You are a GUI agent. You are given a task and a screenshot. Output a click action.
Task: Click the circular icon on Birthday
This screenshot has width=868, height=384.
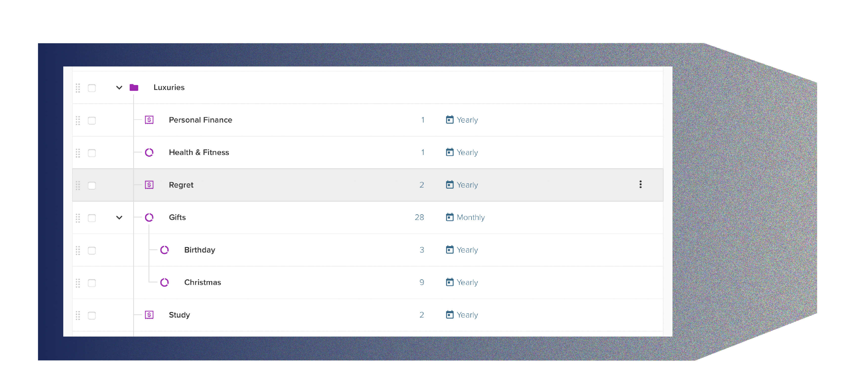(165, 250)
